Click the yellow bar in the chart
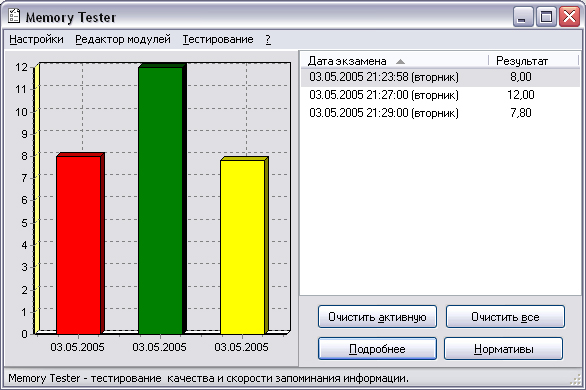This screenshot has width=586, height=390. (244, 246)
